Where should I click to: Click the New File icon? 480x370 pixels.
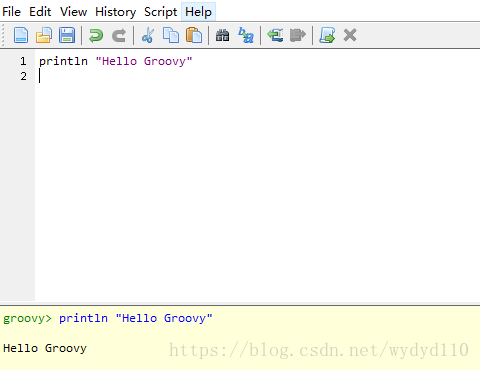point(21,35)
